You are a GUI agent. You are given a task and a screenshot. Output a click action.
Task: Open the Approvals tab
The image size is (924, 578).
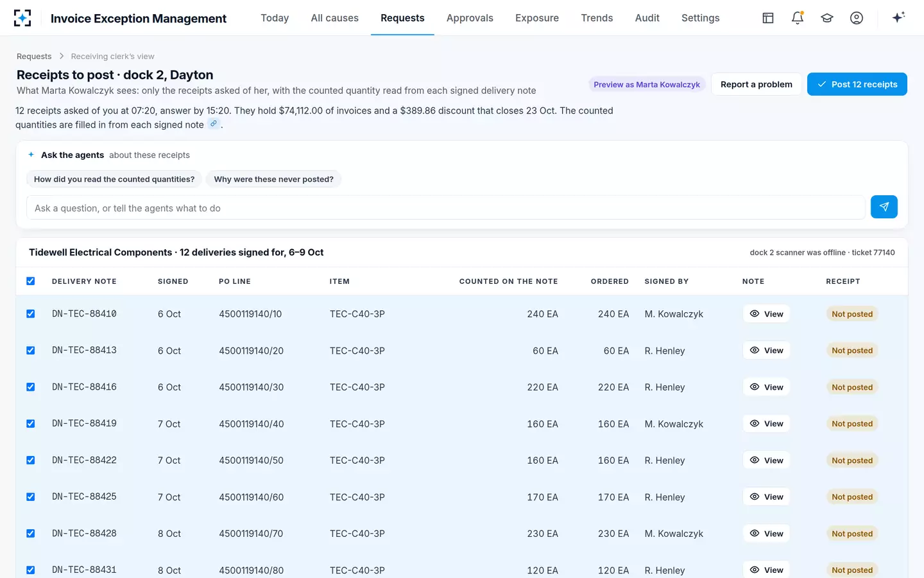[470, 18]
